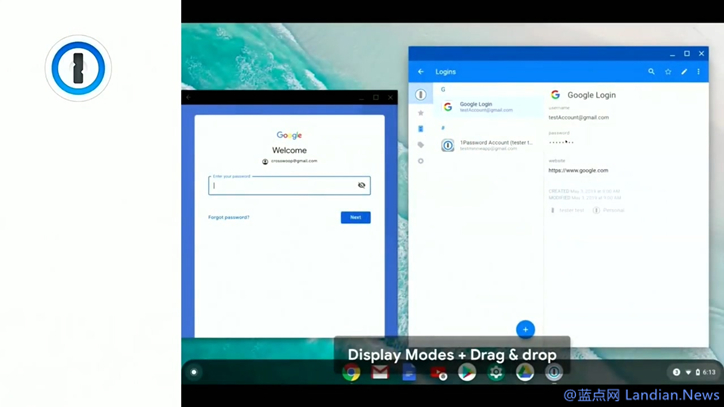Viewport: 724px width, 407px height.
Task: Open Favorites star in 1Password sidebar
Action: pyautogui.click(x=421, y=113)
